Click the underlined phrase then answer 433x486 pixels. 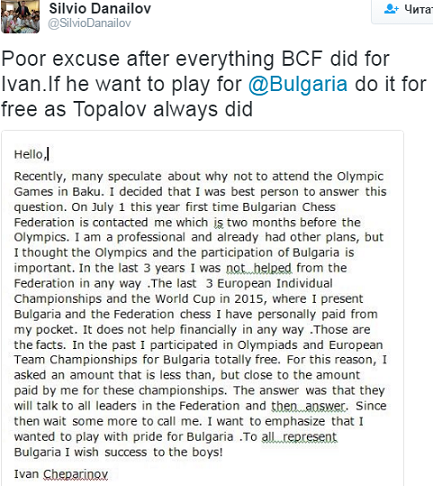click(308, 406)
